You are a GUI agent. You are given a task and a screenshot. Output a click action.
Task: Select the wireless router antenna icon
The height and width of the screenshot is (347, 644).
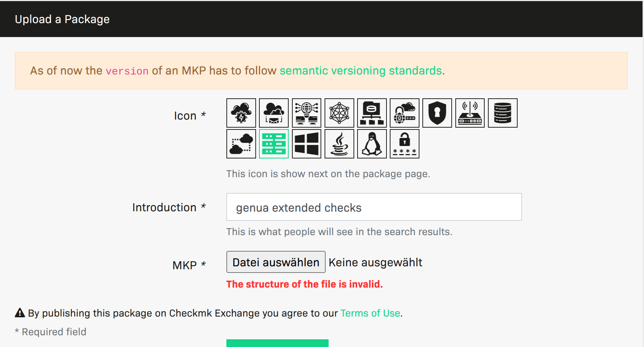470,113
